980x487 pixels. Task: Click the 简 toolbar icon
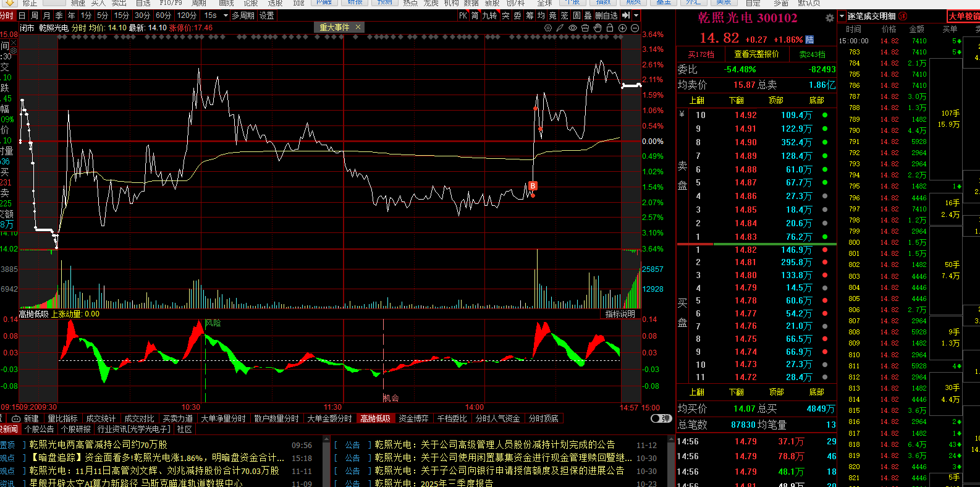(x=475, y=15)
